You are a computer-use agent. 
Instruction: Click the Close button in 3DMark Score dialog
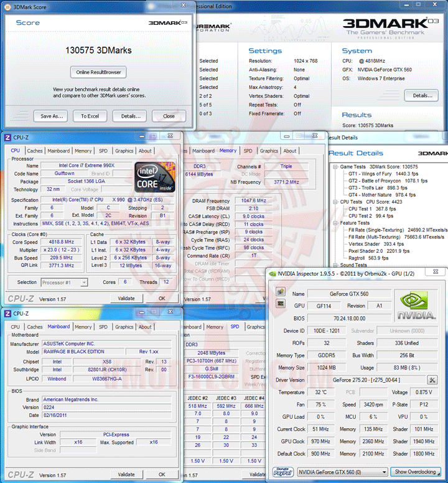click(169, 116)
